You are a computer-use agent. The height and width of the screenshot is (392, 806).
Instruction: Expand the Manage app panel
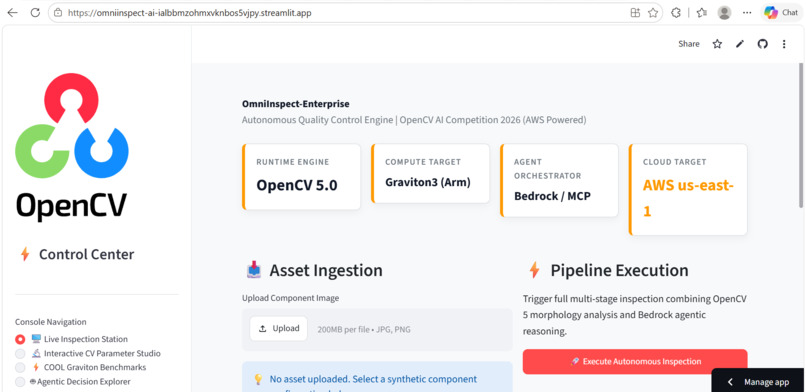coord(758,382)
